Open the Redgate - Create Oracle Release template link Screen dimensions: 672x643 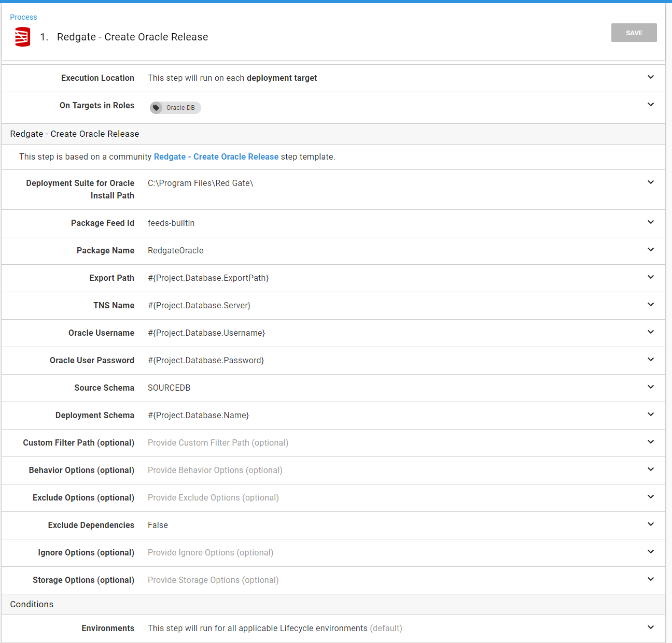click(216, 157)
